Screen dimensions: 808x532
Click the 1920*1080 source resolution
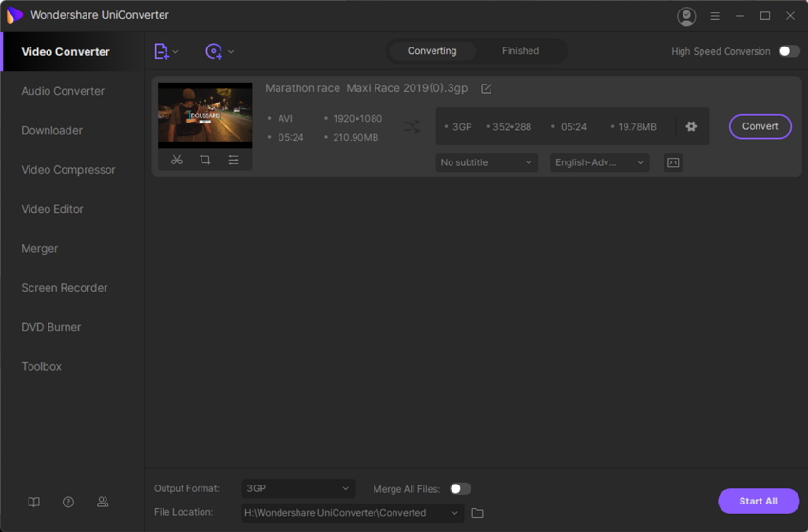[x=357, y=119]
